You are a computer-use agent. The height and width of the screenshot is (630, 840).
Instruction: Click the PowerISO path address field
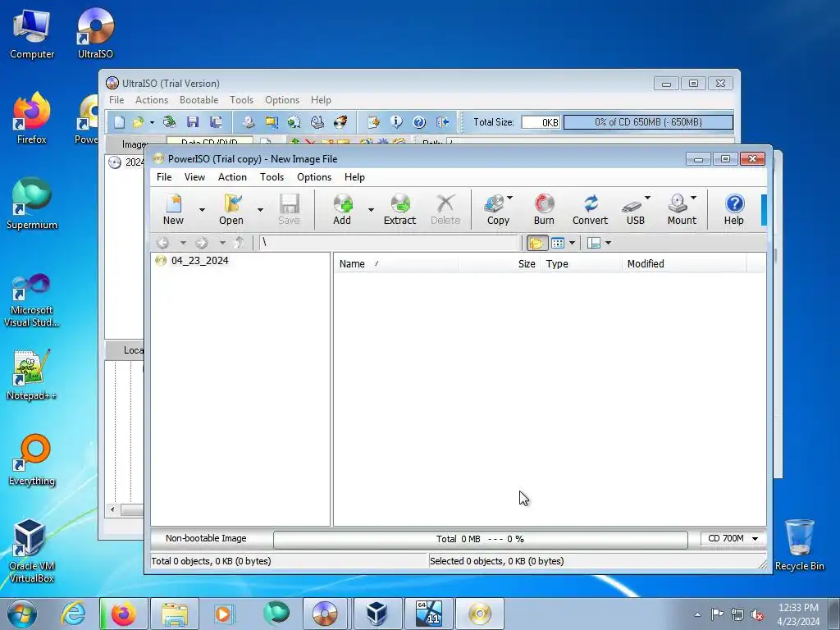[x=388, y=243]
